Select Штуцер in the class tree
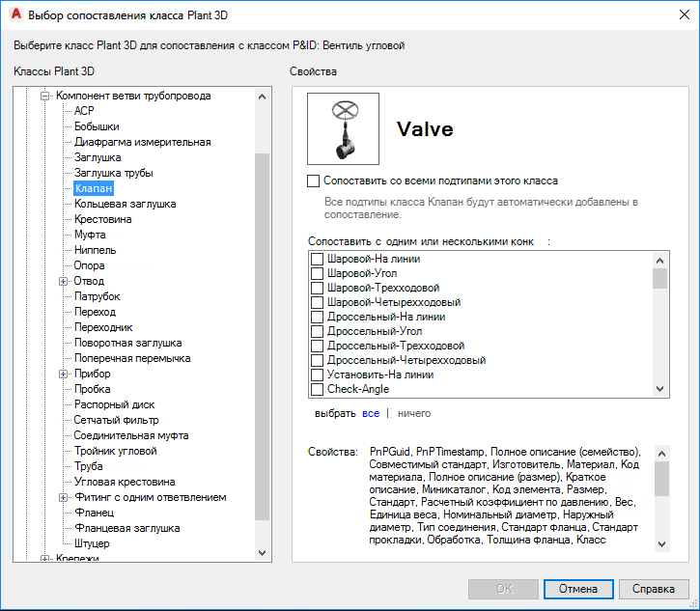This screenshot has height=611, width=700. click(x=92, y=543)
